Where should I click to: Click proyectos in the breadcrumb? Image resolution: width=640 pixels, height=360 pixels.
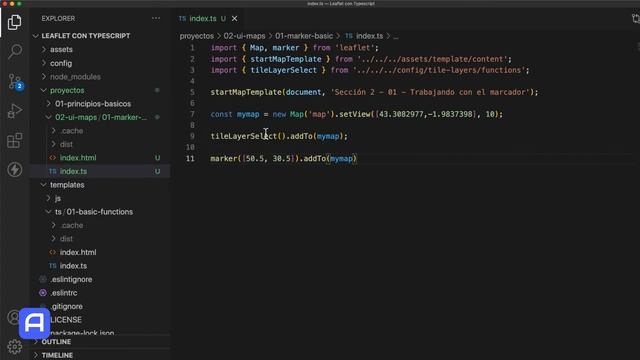197,36
